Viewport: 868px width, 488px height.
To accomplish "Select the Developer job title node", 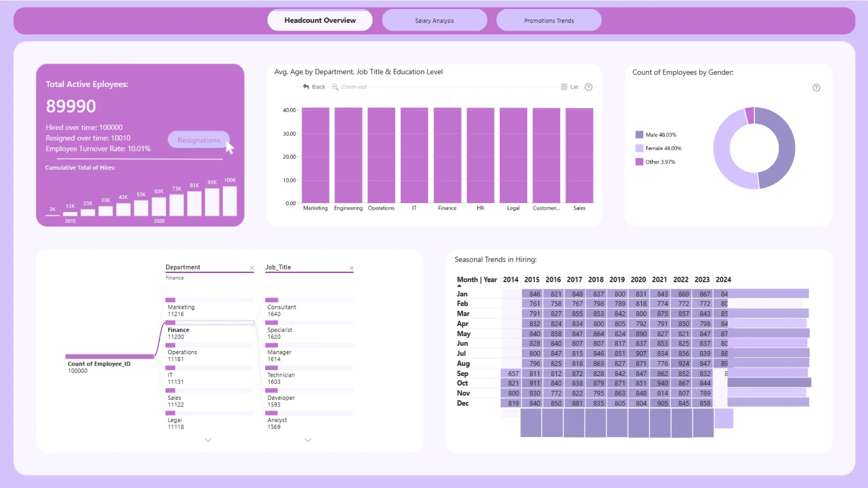I will [309, 398].
